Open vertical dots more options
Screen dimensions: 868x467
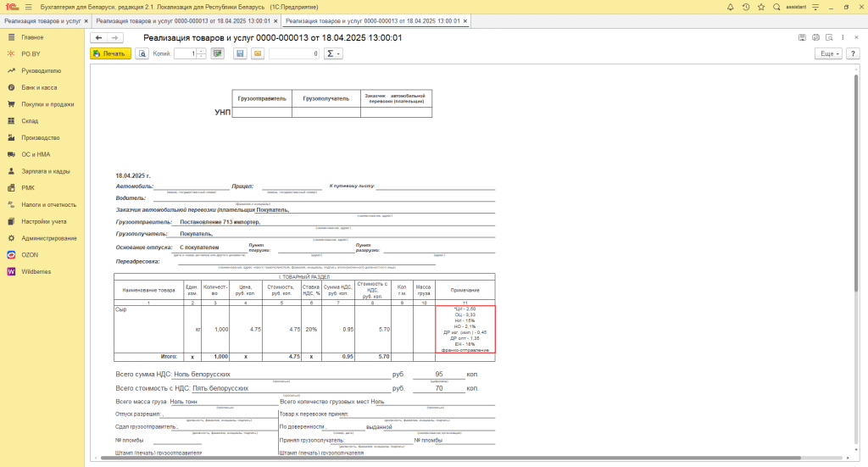(x=843, y=37)
